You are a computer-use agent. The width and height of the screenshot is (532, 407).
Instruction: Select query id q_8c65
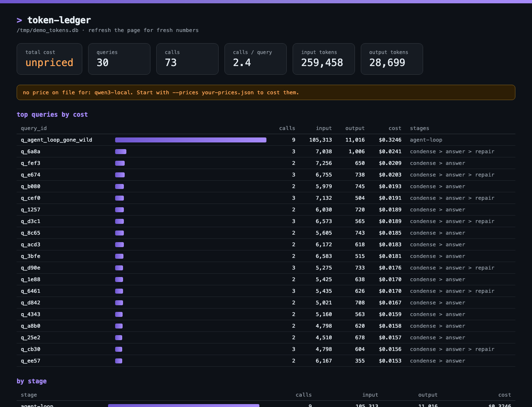[30, 233]
